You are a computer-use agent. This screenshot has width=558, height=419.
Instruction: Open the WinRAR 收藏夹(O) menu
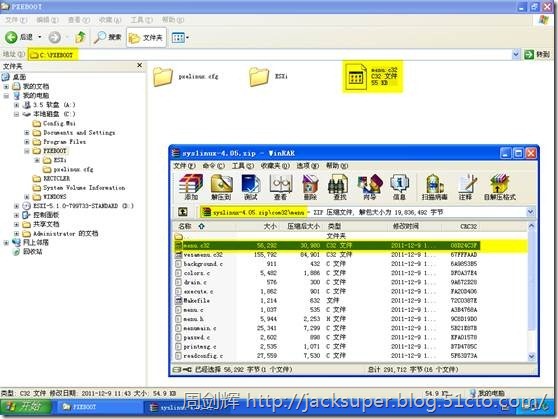275,166
